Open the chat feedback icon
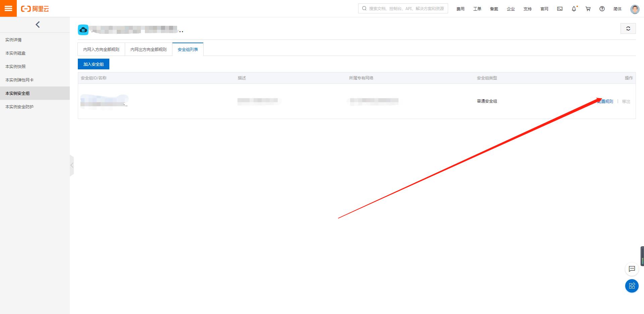Viewport: 644px width, 314px height. click(632, 269)
